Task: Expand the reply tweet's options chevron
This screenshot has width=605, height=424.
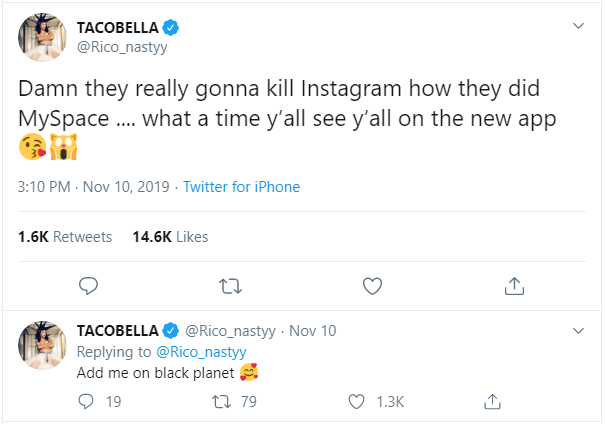Action: coord(577,330)
